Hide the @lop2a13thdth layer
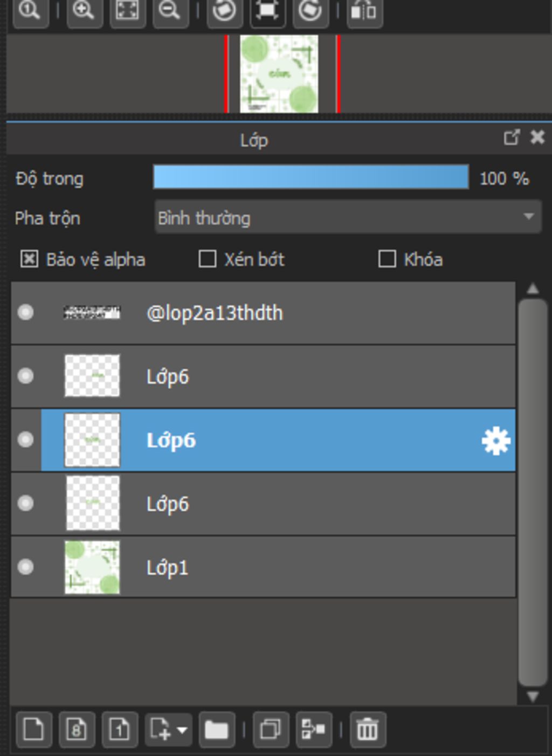This screenshot has height=756, width=552. pos(25,312)
